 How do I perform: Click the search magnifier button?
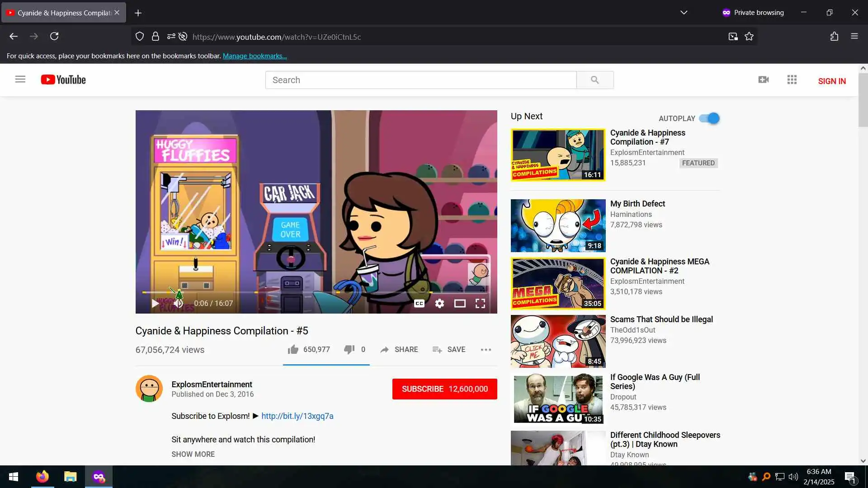[x=594, y=80]
